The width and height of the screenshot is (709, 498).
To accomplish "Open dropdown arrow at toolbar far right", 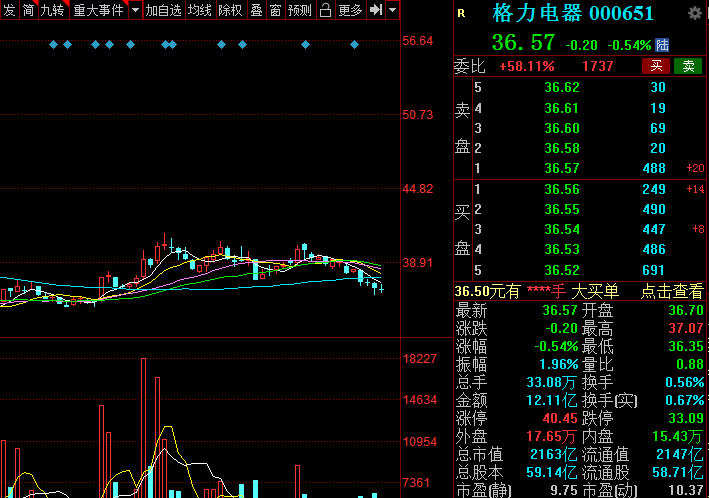I will (x=392, y=10).
